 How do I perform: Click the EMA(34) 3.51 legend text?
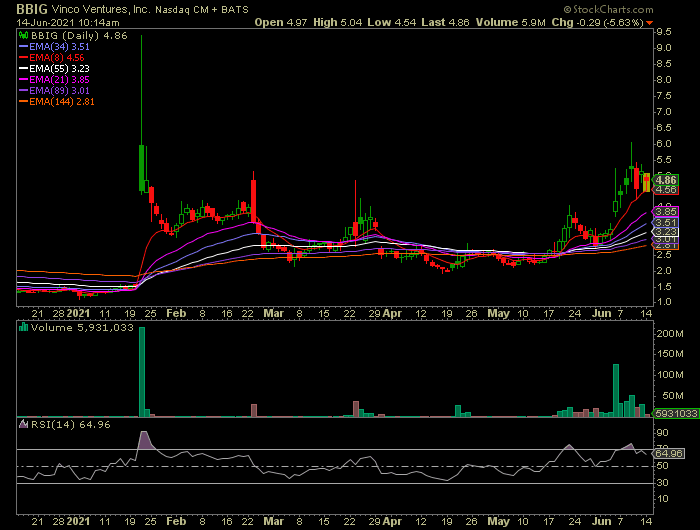(x=59, y=46)
